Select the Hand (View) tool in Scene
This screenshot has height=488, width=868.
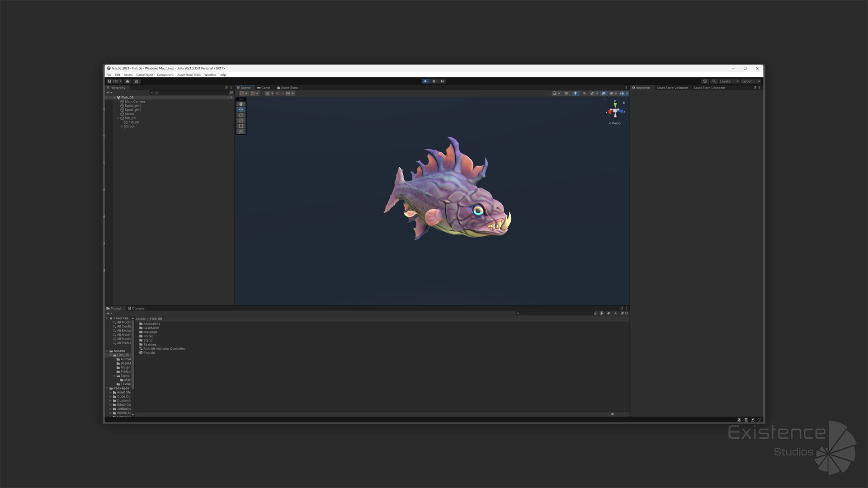[x=241, y=104]
